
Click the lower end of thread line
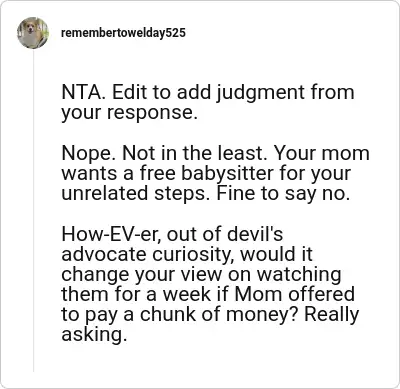pos(33,367)
